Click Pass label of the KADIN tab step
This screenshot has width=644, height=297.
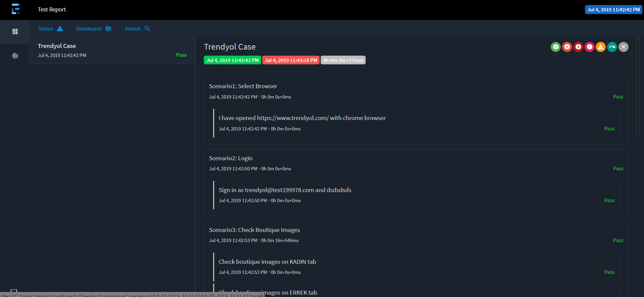coord(609,272)
